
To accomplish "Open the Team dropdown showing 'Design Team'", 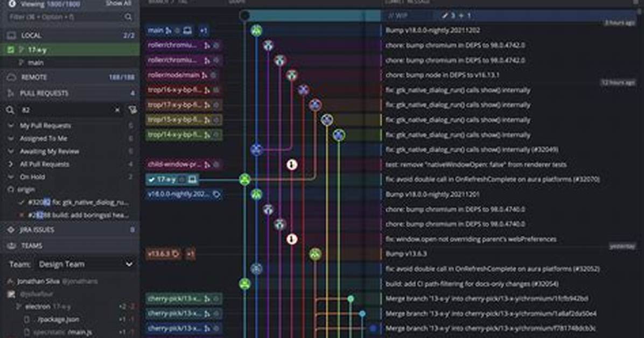I will pyautogui.click(x=85, y=264).
